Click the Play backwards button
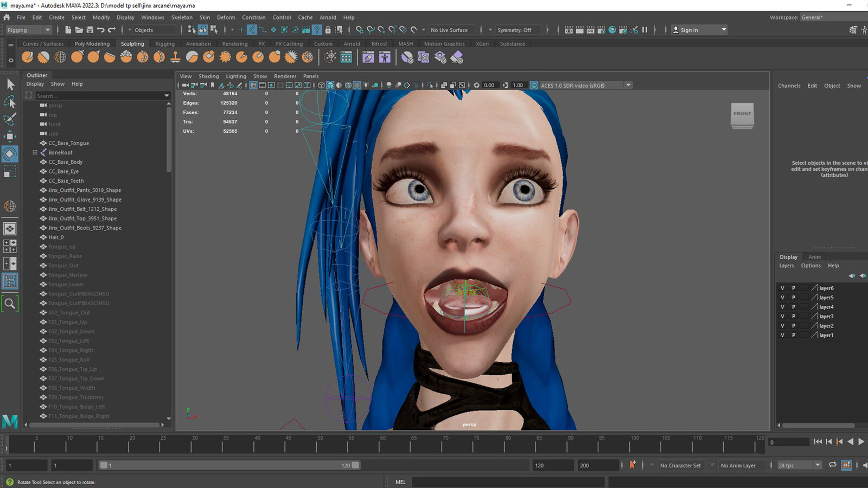868x488 pixels. 850,442
